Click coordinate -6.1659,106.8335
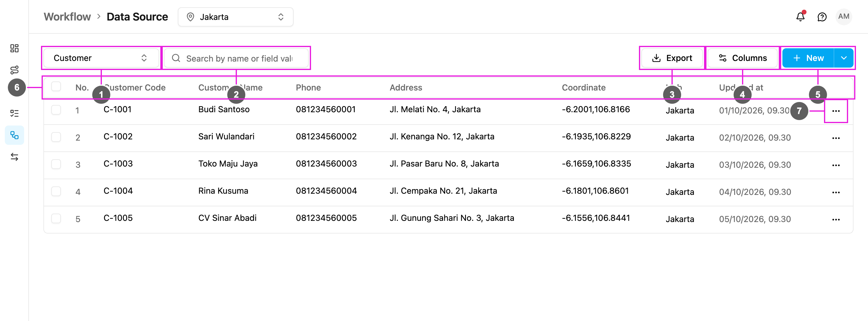 pyautogui.click(x=596, y=164)
